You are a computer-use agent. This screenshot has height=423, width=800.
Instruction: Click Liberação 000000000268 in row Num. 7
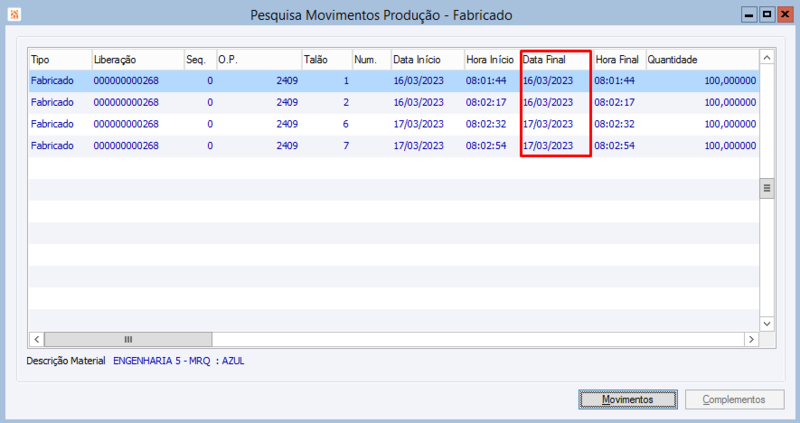point(126,145)
